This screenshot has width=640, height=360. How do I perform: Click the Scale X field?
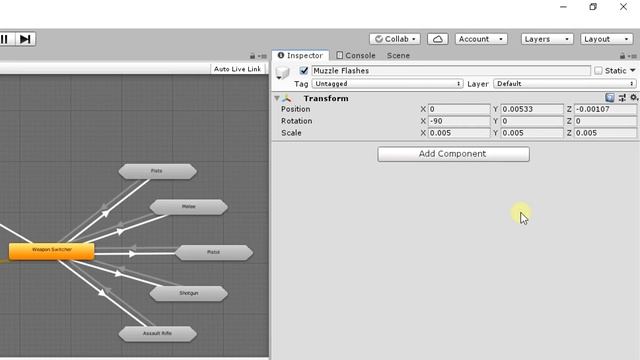(x=459, y=133)
